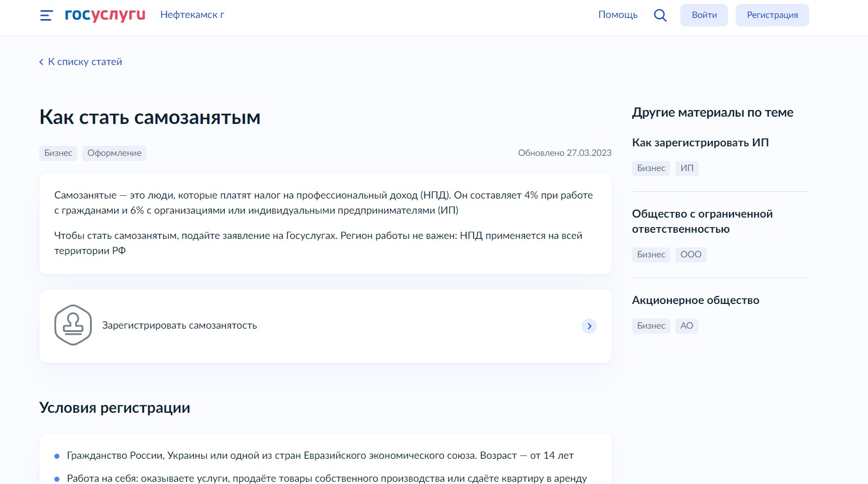Open 'Зарегистрировать самозанятость' via the chevron arrow
The width and height of the screenshot is (868, 484).
tap(589, 326)
